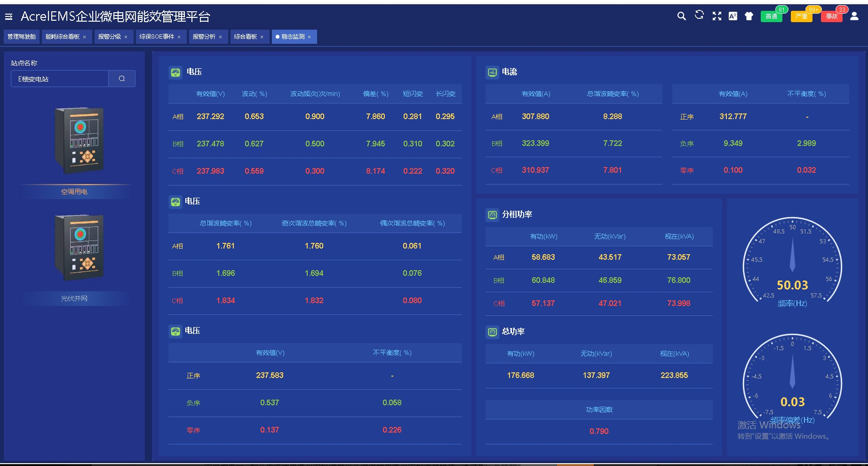The image size is (868, 466).
Task: Click the refresh page icon
Action: pos(699,16)
